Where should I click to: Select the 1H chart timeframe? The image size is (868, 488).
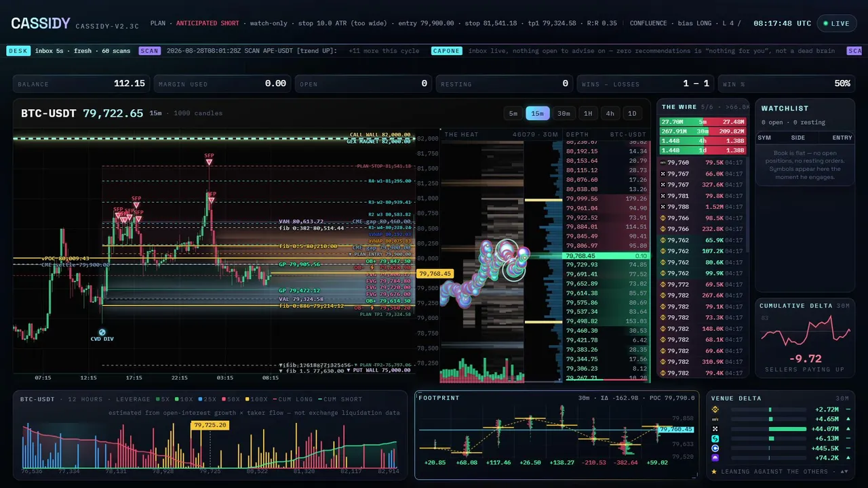(588, 113)
